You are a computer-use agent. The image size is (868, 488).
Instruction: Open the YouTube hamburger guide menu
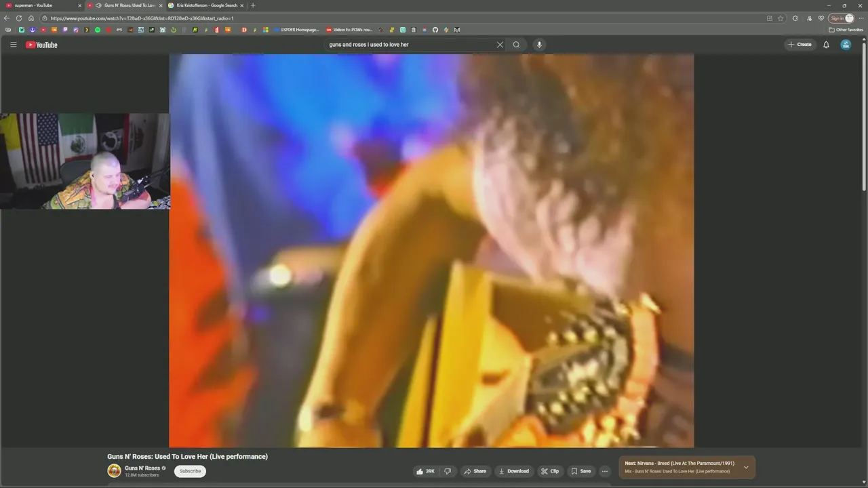coord(13,45)
